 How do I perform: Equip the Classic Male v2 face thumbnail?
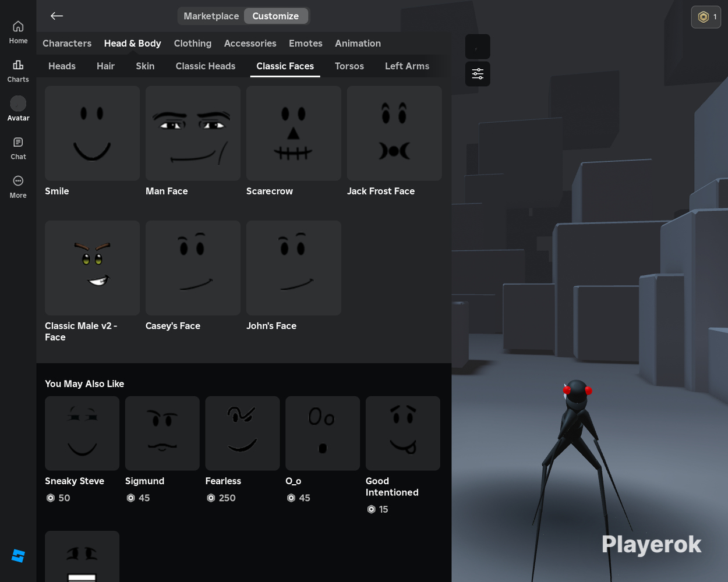(x=92, y=268)
